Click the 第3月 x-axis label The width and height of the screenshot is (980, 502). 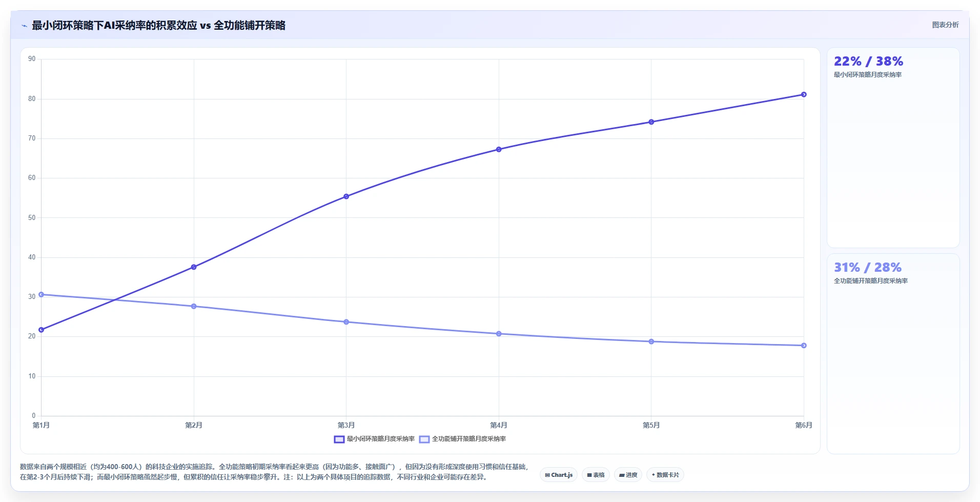[x=346, y=425]
